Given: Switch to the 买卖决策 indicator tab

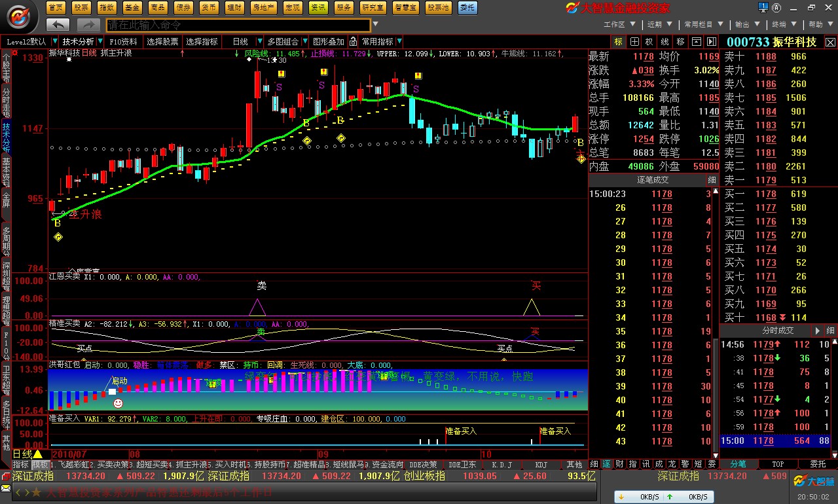Looking at the screenshot, I should 109,465.
